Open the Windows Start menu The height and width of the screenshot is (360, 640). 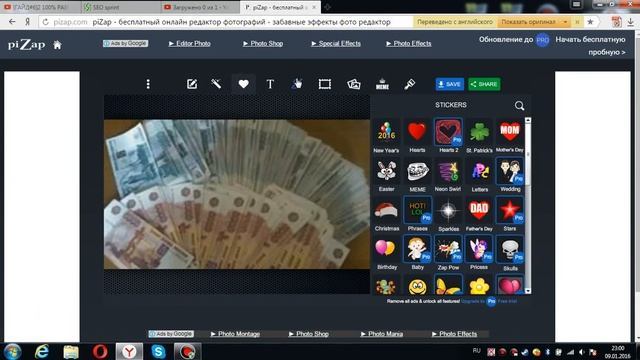point(13,351)
